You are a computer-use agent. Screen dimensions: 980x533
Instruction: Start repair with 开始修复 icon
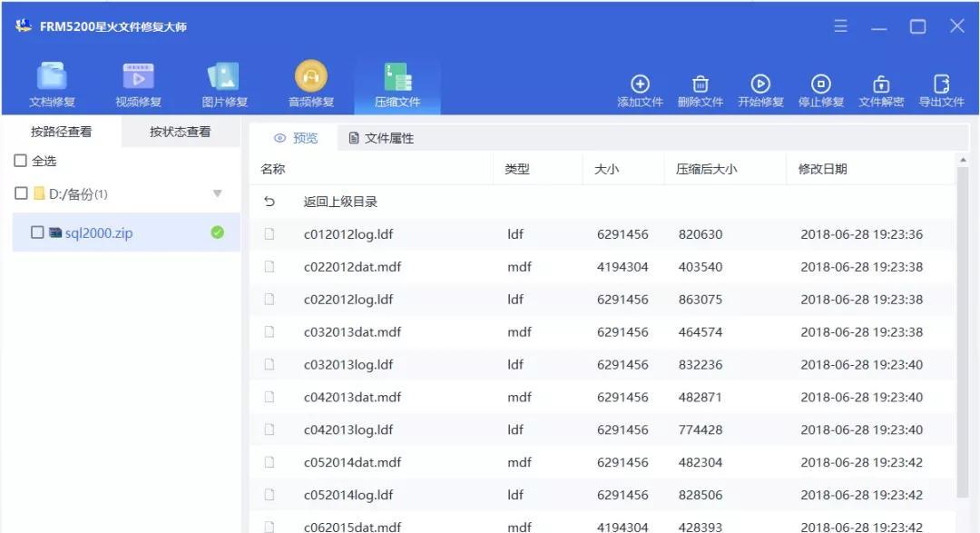point(760,84)
